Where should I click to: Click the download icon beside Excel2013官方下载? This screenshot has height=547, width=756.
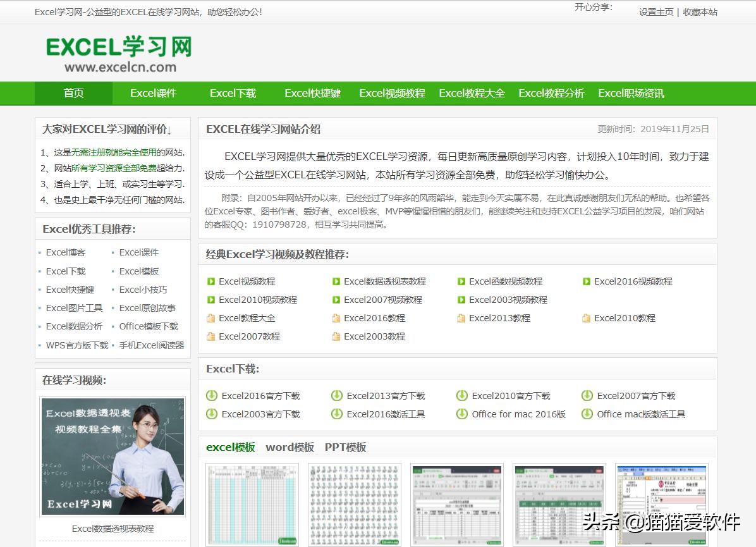tap(336, 395)
